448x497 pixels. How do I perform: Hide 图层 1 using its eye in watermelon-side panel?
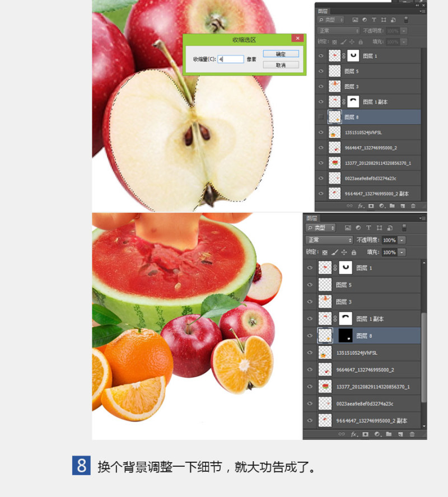coord(310,268)
